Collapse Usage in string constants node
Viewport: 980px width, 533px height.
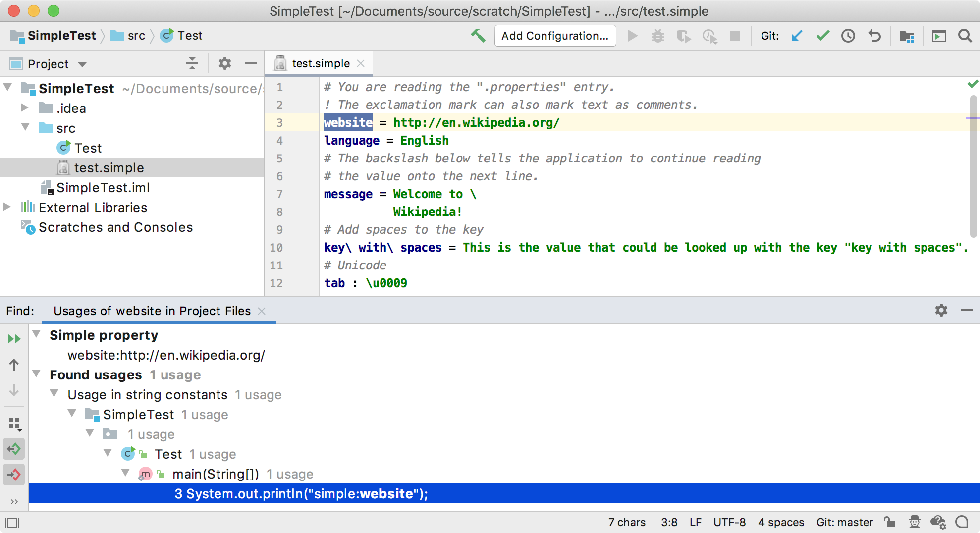pos(54,394)
